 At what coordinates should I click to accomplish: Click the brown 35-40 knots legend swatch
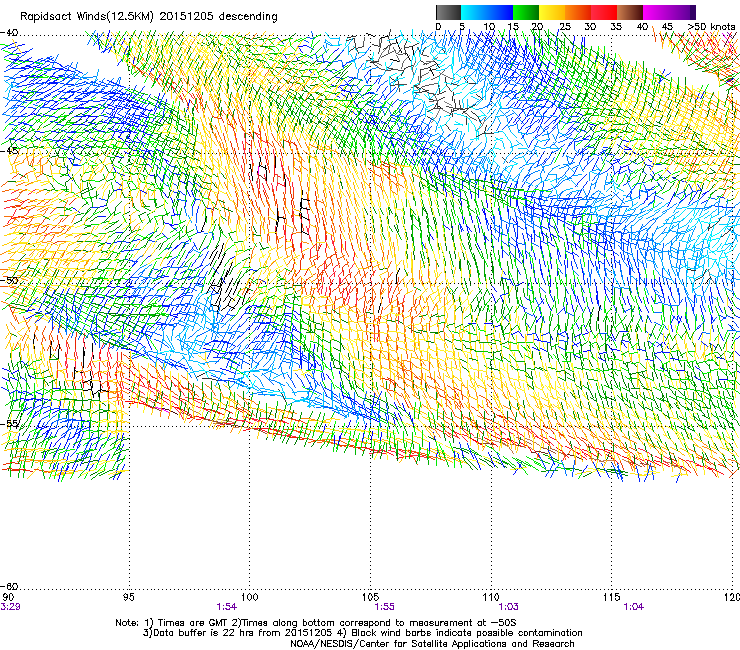point(630,12)
